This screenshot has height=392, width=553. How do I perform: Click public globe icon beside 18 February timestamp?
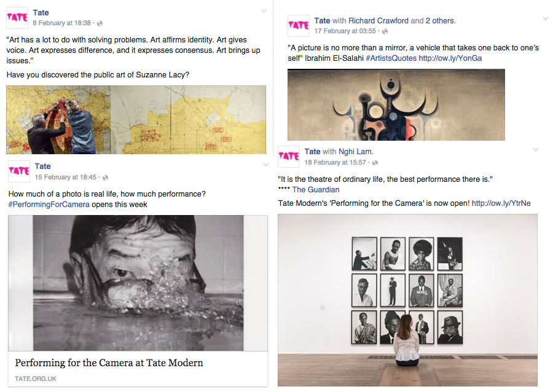[375, 162]
